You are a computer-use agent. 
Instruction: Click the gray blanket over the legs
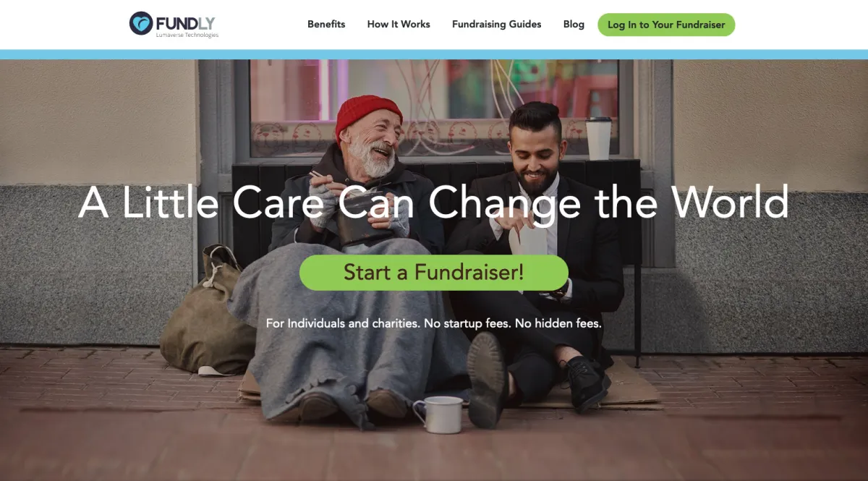point(340,325)
